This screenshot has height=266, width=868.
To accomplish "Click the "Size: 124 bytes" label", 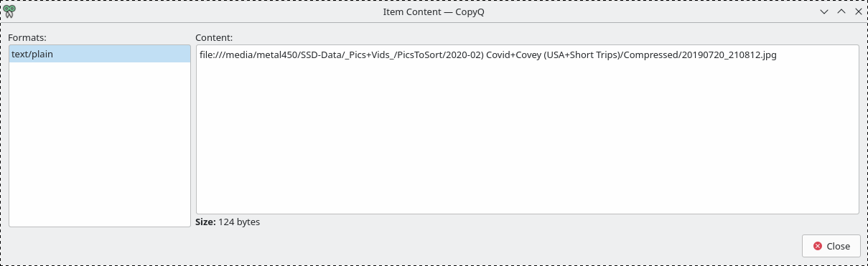I will point(228,222).
